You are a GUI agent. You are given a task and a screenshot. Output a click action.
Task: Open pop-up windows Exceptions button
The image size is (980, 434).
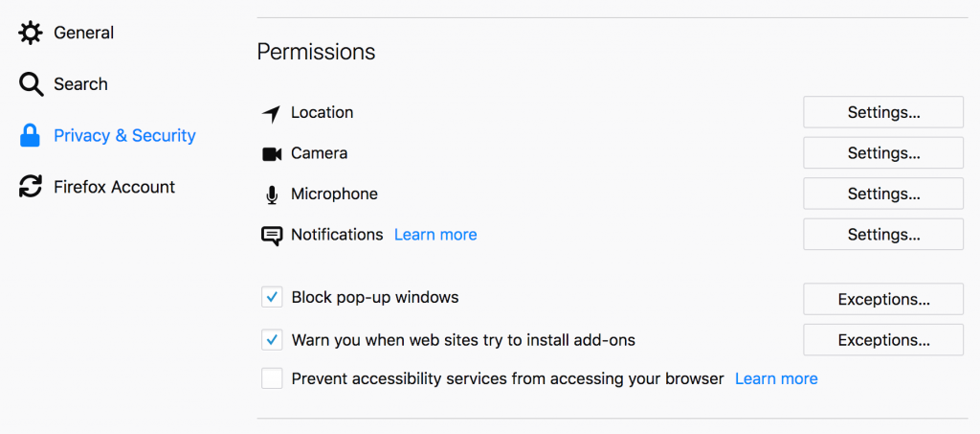click(x=882, y=299)
